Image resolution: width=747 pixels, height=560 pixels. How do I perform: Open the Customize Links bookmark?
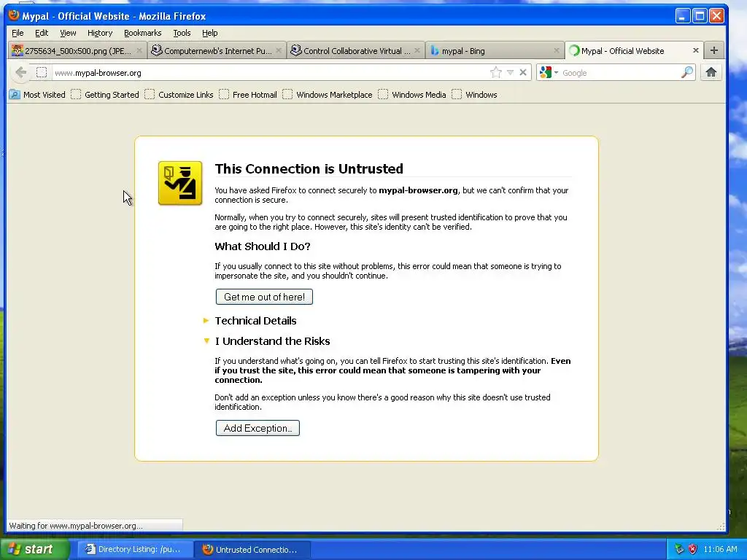179,95
